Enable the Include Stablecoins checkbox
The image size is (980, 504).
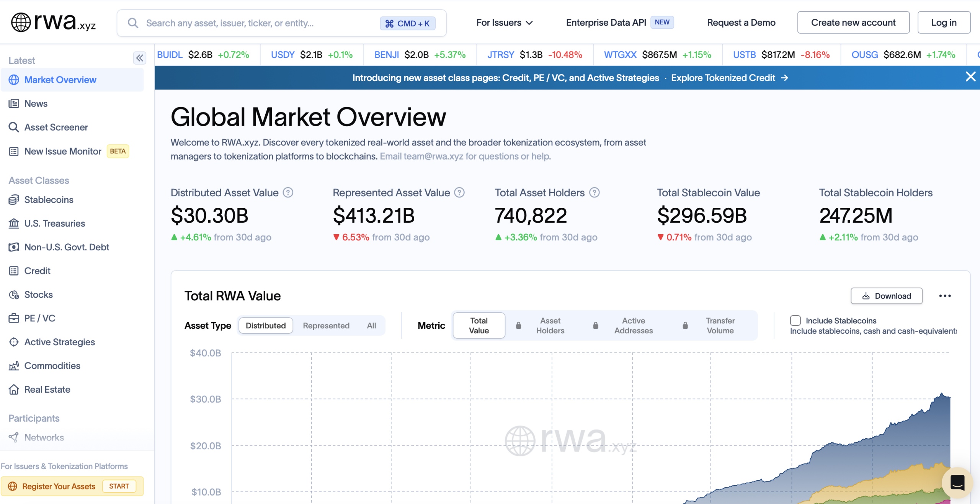(795, 320)
